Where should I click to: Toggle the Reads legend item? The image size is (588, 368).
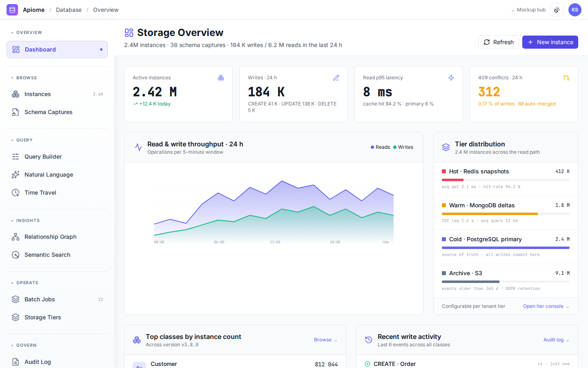point(380,147)
